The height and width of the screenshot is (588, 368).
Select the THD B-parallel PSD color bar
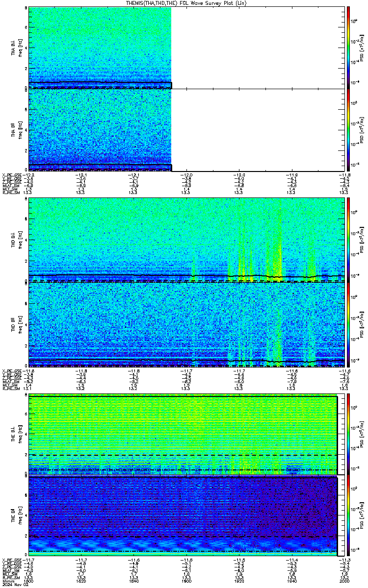coord(348,324)
